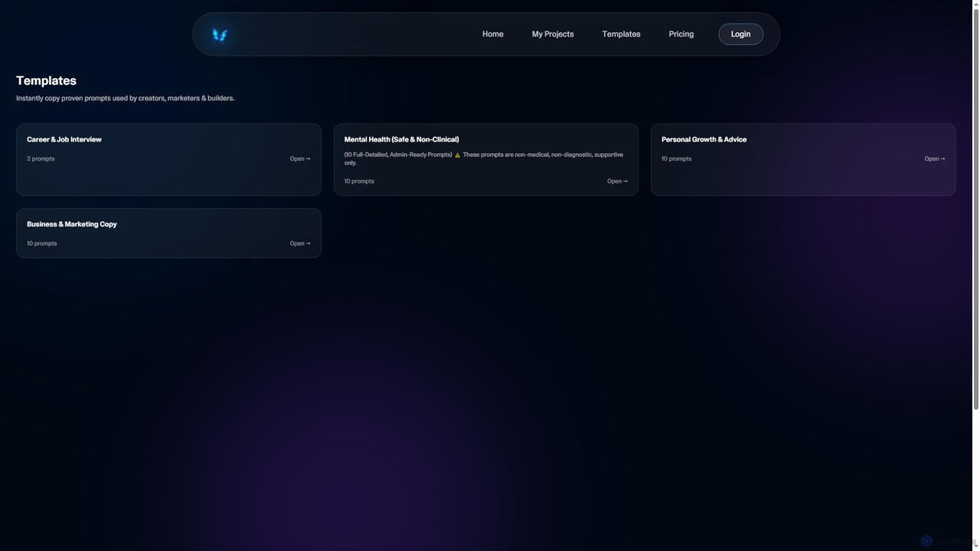980x551 pixels.
Task: Click the blue butterfly logo icon
Action: point(220,35)
